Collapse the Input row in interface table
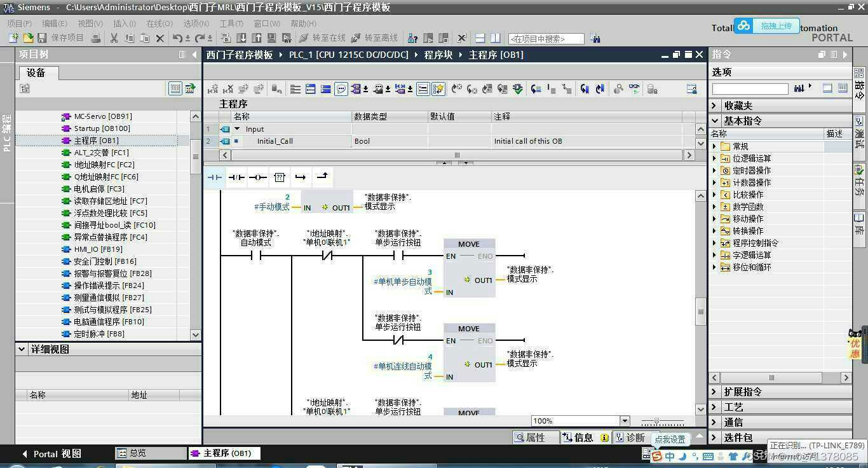 pyautogui.click(x=237, y=129)
